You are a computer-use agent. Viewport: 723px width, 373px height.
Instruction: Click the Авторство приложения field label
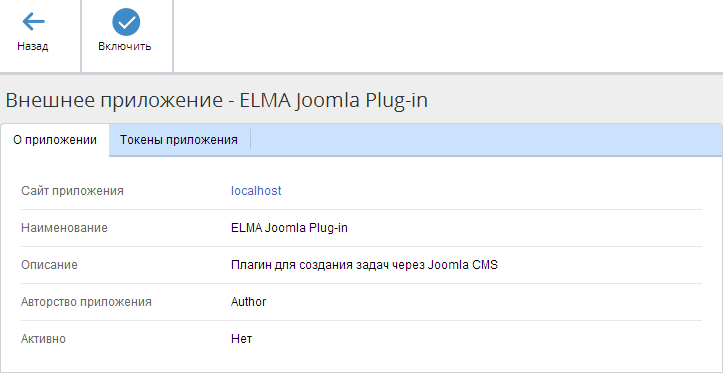[x=86, y=302]
